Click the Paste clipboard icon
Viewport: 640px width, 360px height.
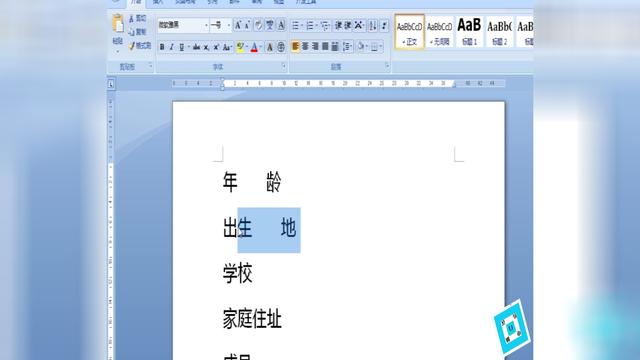pos(118,24)
